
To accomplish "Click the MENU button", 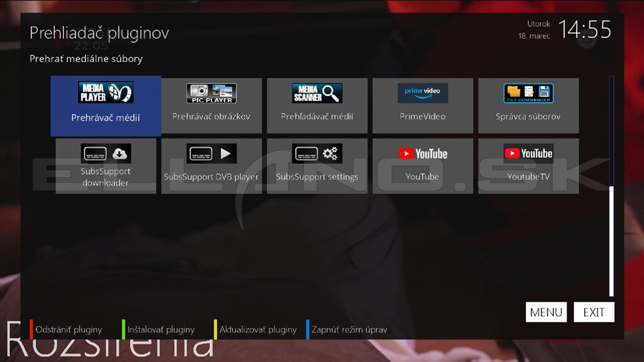I will (547, 312).
